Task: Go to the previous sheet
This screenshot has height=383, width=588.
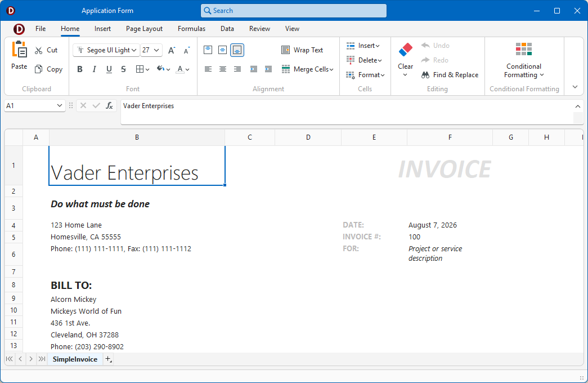Action: (20, 359)
